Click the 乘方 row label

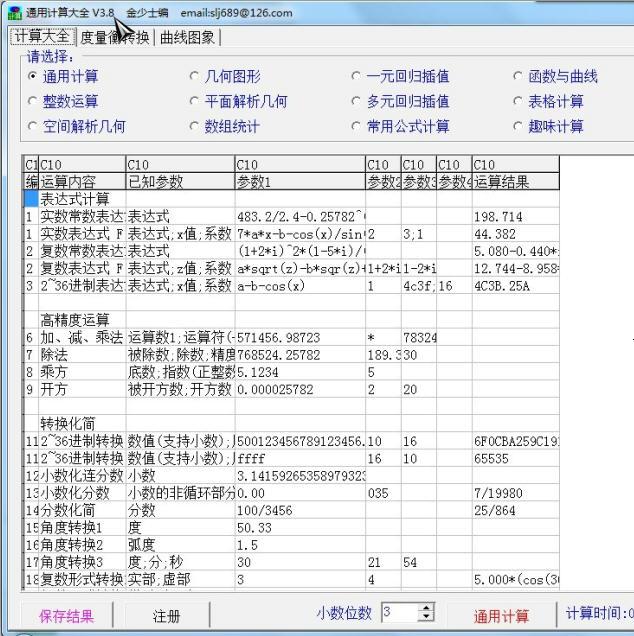click(x=82, y=372)
